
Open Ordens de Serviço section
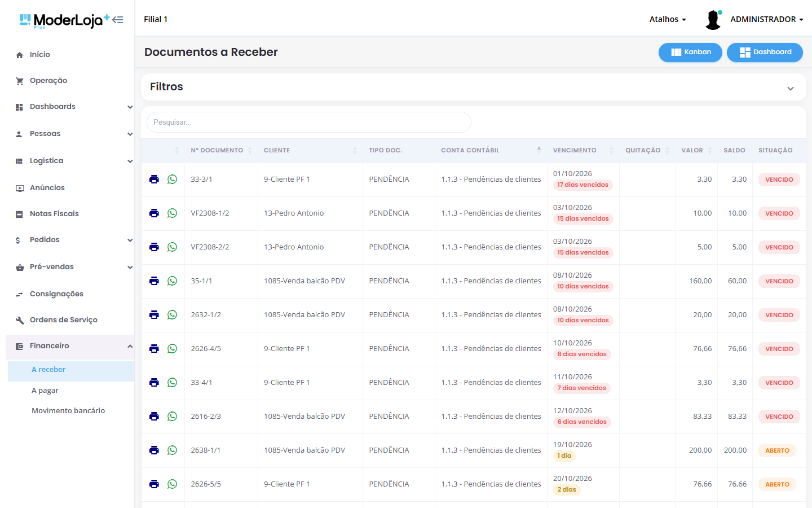[70, 320]
